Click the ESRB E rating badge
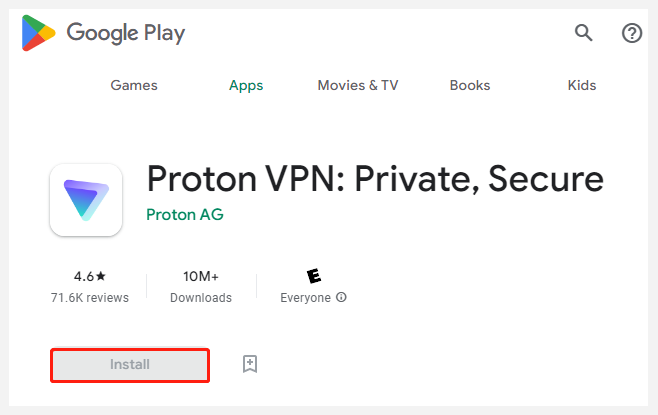The height and width of the screenshot is (415, 658). point(314,276)
